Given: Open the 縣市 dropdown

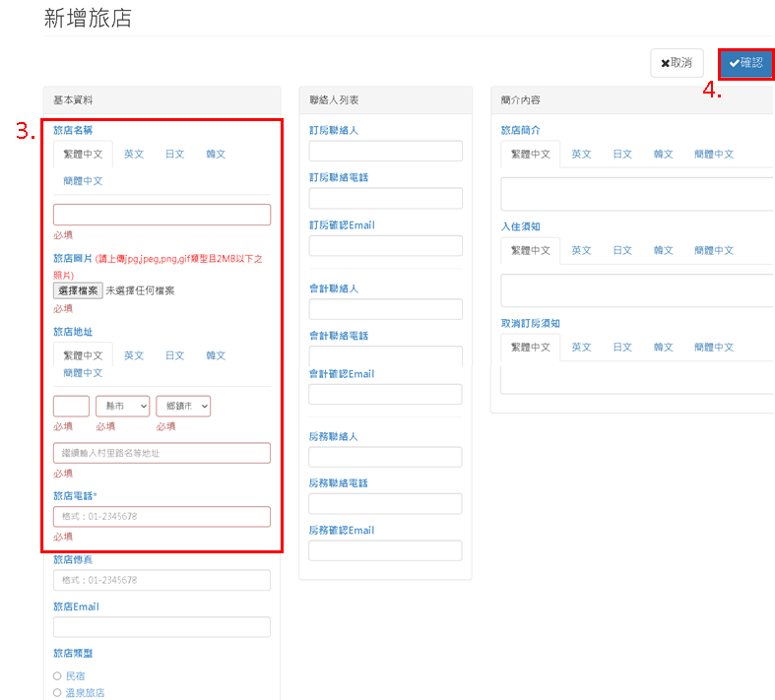Looking at the screenshot, I should tap(122, 406).
